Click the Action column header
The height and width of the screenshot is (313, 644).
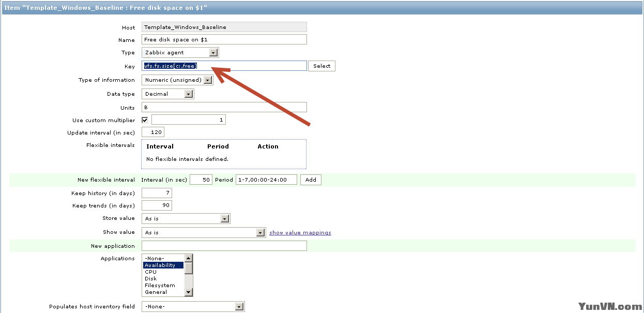[x=268, y=146]
